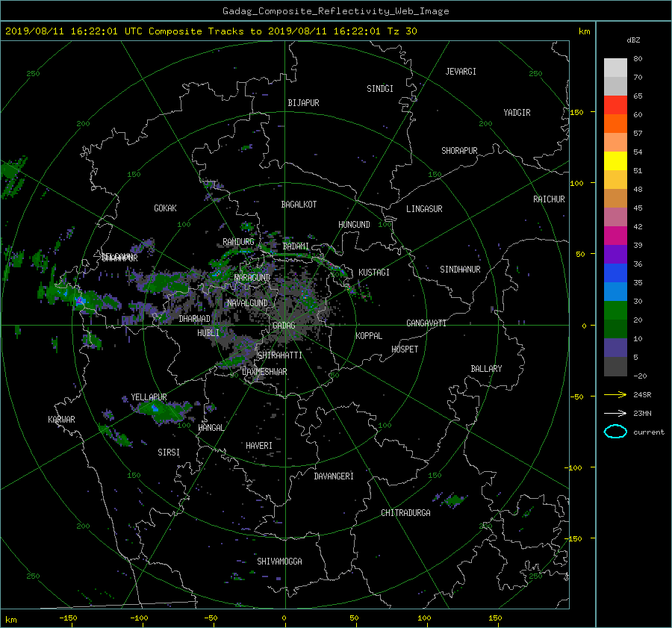Screen dimensions: 672x628
Task: Click the Gadag Composite Reflectivity title text
Action: click(x=335, y=11)
